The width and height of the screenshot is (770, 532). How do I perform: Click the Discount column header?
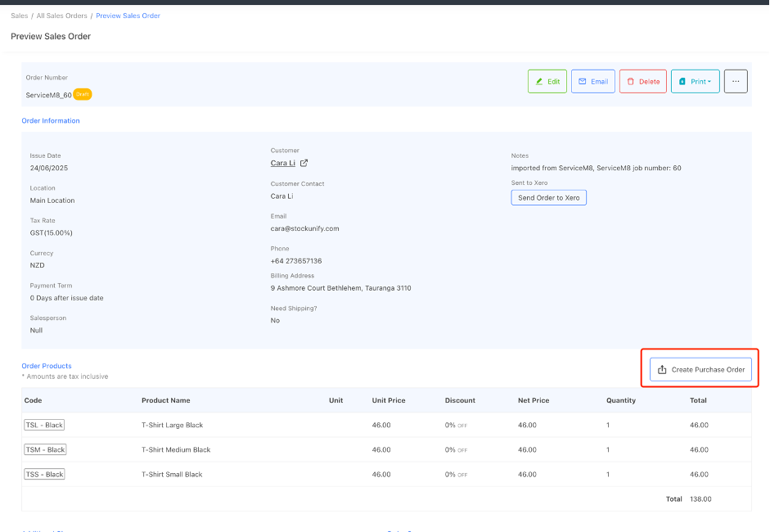[x=460, y=400]
